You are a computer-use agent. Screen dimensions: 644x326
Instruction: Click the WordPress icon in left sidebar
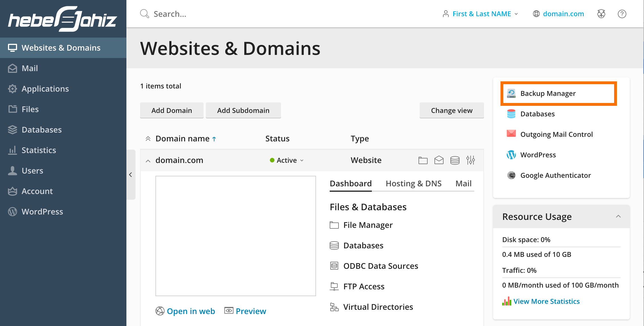tap(13, 212)
